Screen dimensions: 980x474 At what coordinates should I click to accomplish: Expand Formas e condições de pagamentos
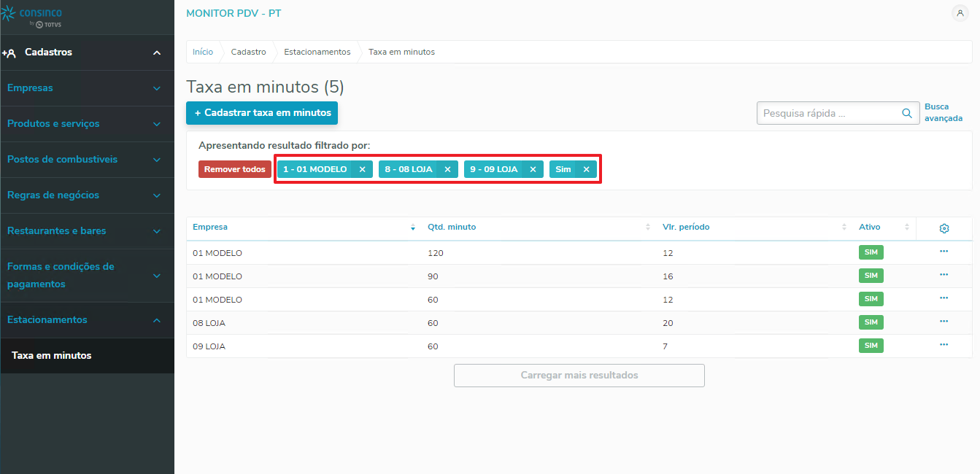tap(157, 276)
